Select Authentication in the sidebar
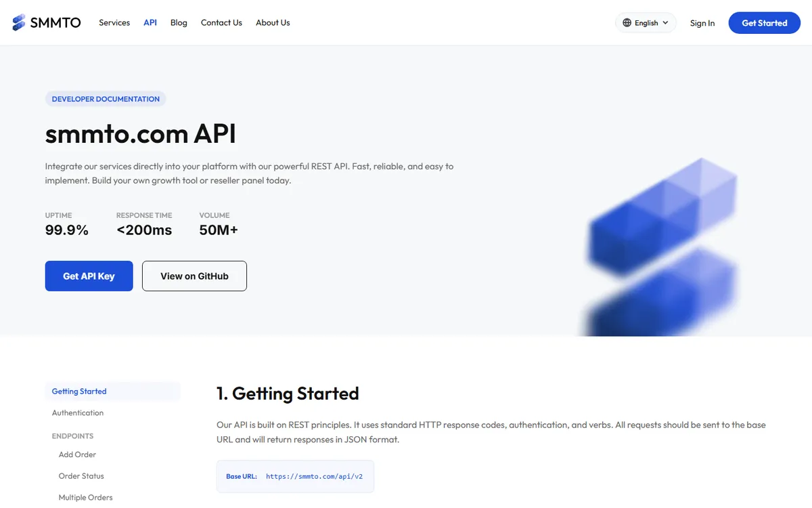This screenshot has height=508, width=812. click(78, 412)
